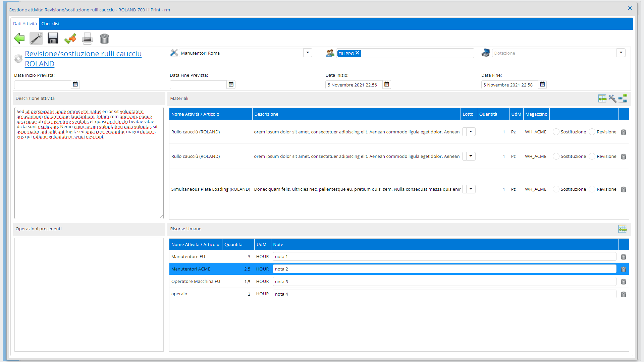Click the green checkmark complete icon
The width and height of the screenshot is (644, 362).
coord(70,39)
